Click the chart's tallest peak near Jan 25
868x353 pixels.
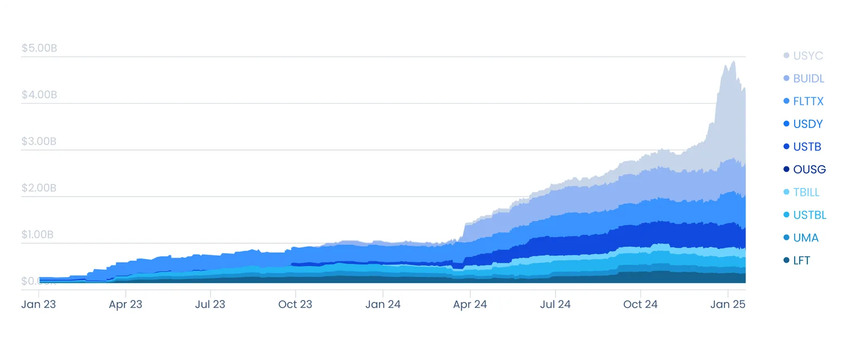click(x=733, y=62)
